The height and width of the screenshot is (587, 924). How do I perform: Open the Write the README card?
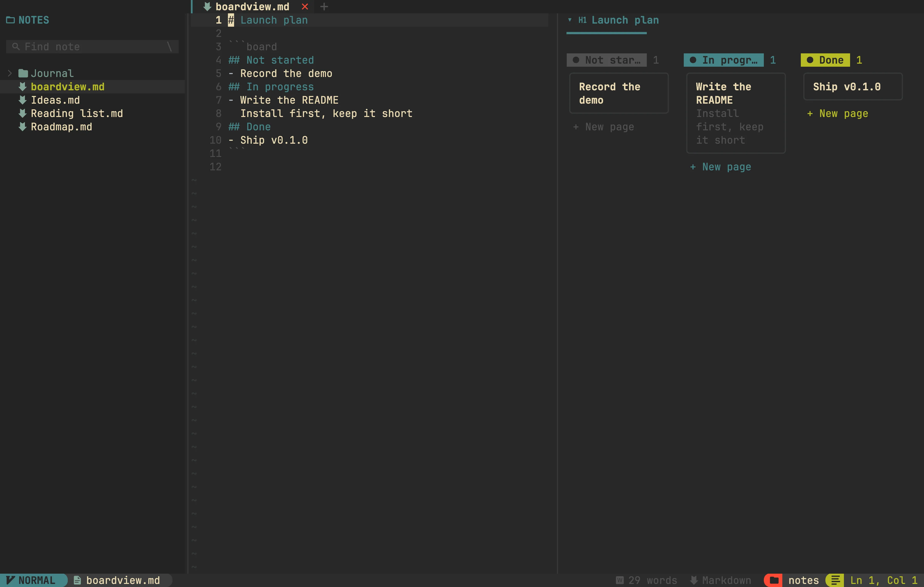pos(736,113)
